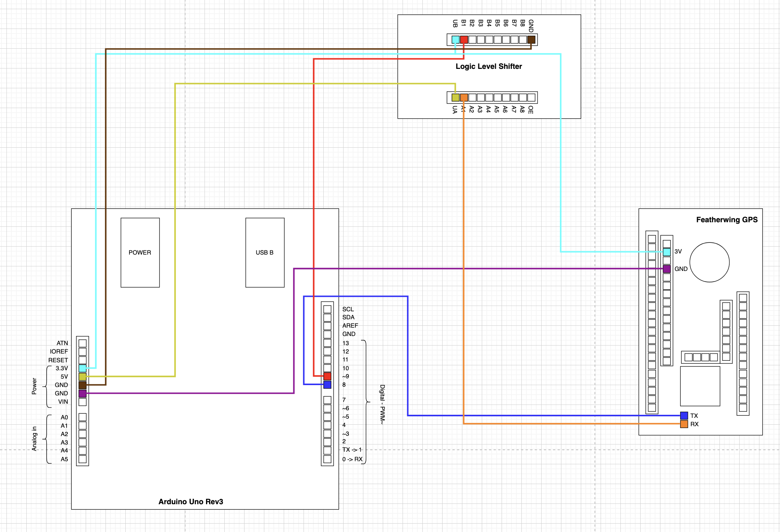Click the USB B connector block on the Arduino

(x=265, y=252)
